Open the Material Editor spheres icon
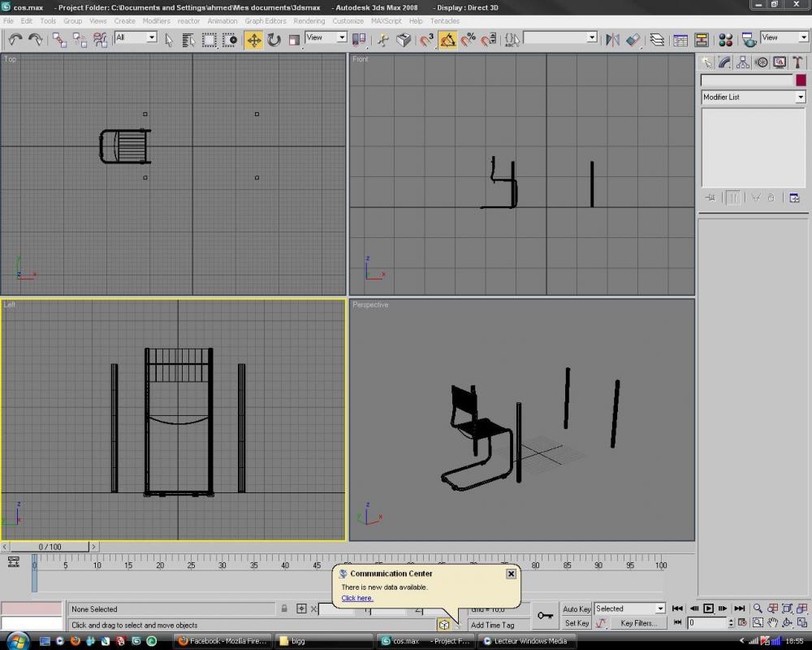The width and height of the screenshot is (812, 650). pyautogui.click(x=725, y=40)
